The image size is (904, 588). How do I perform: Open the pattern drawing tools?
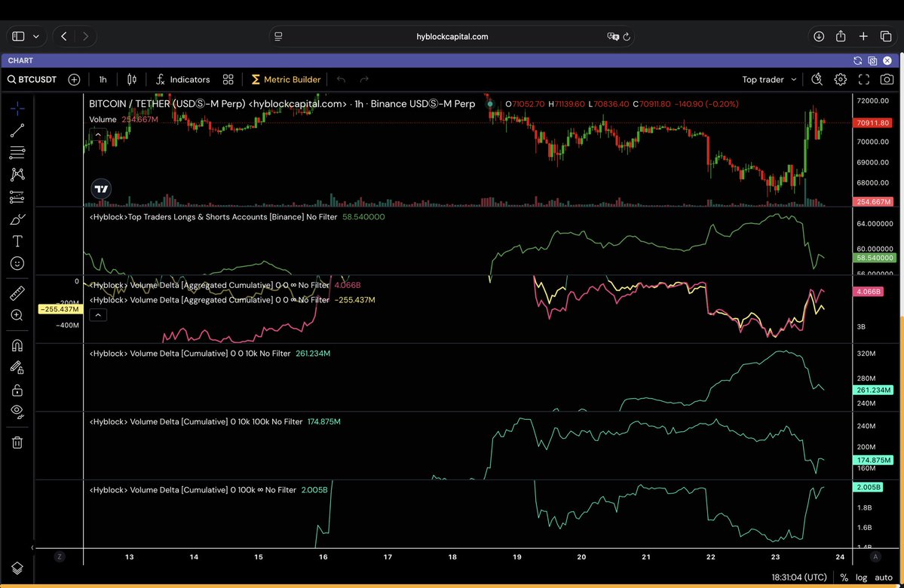coord(17,175)
